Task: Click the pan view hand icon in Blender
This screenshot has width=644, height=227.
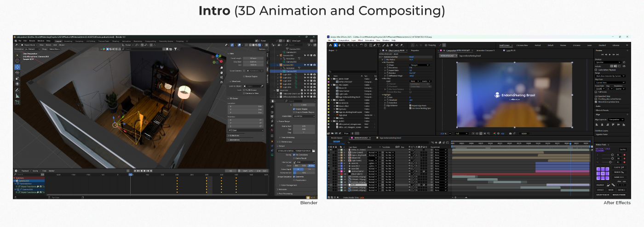Action: point(221,73)
